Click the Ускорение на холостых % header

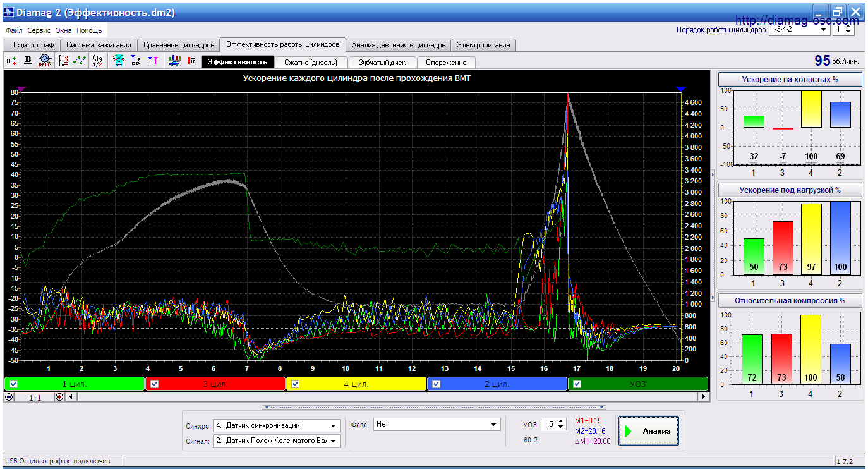(790, 79)
